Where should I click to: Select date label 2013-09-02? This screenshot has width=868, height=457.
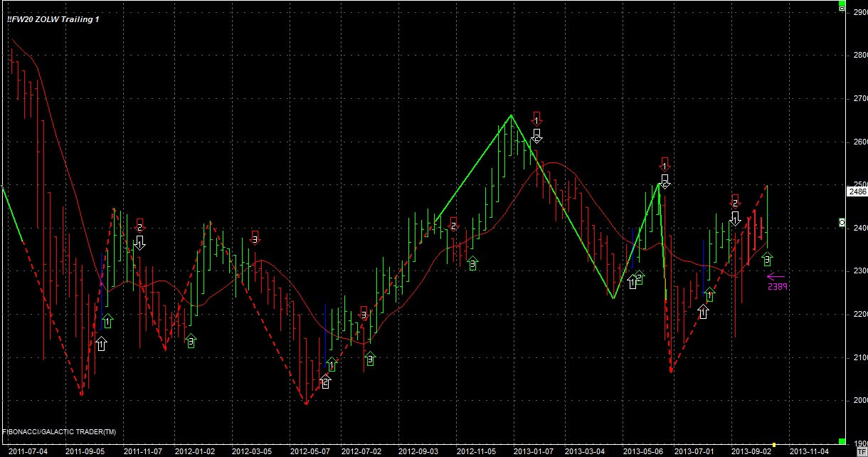[752, 451]
